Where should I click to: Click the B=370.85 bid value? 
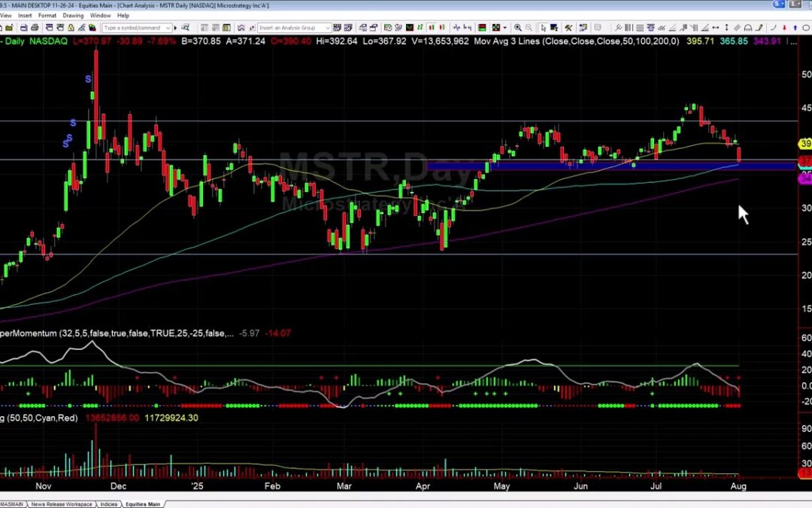tap(201, 41)
